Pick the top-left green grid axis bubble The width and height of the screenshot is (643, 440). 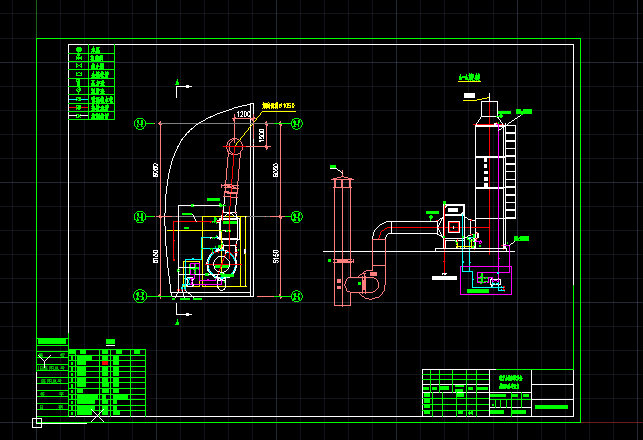140,123
